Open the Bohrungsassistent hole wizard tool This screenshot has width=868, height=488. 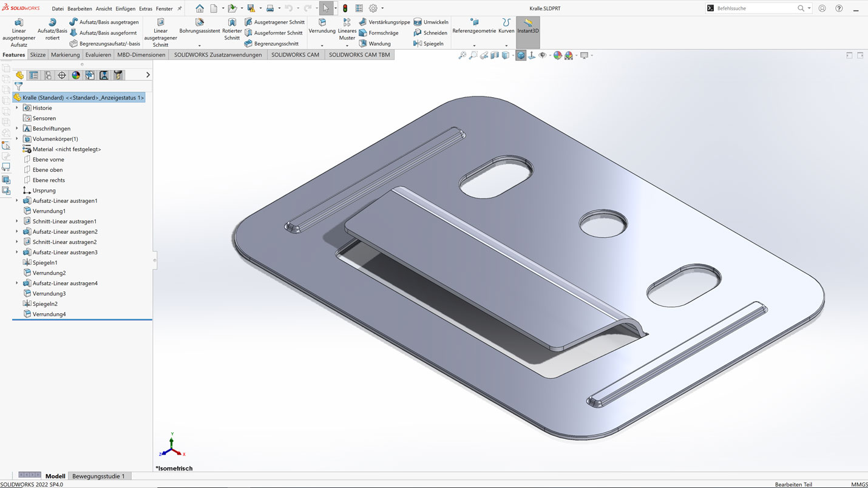pos(200,26)
